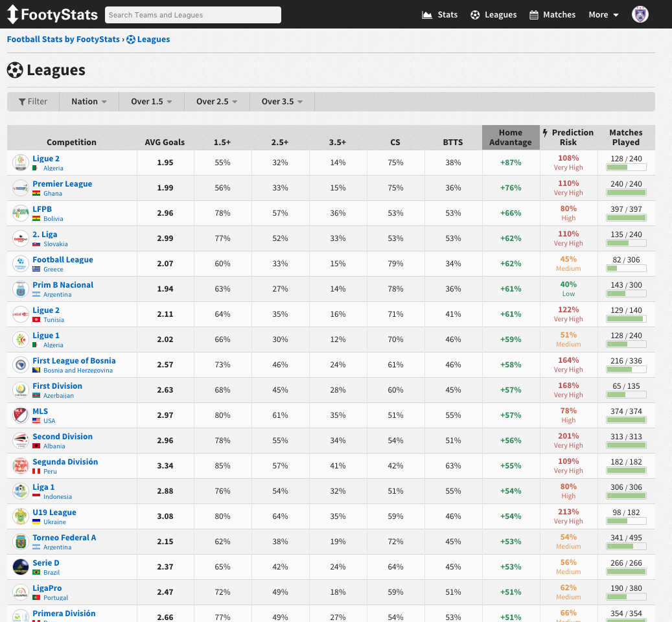The height and width of the screenshot is (622, 672).
Task: Click the Tunisia Ligue 2 badge
Action: [x=20, y=314]
